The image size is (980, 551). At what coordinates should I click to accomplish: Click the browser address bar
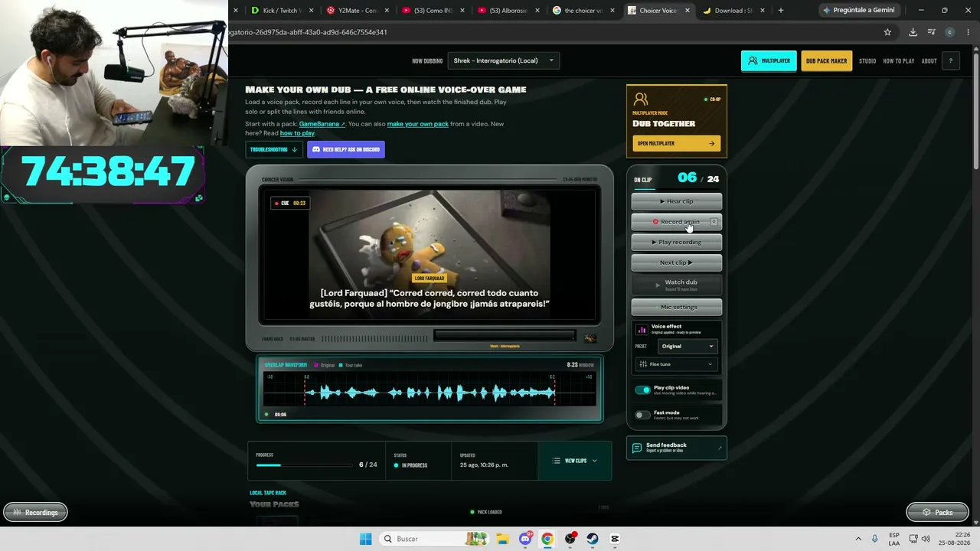pos(551,32)
